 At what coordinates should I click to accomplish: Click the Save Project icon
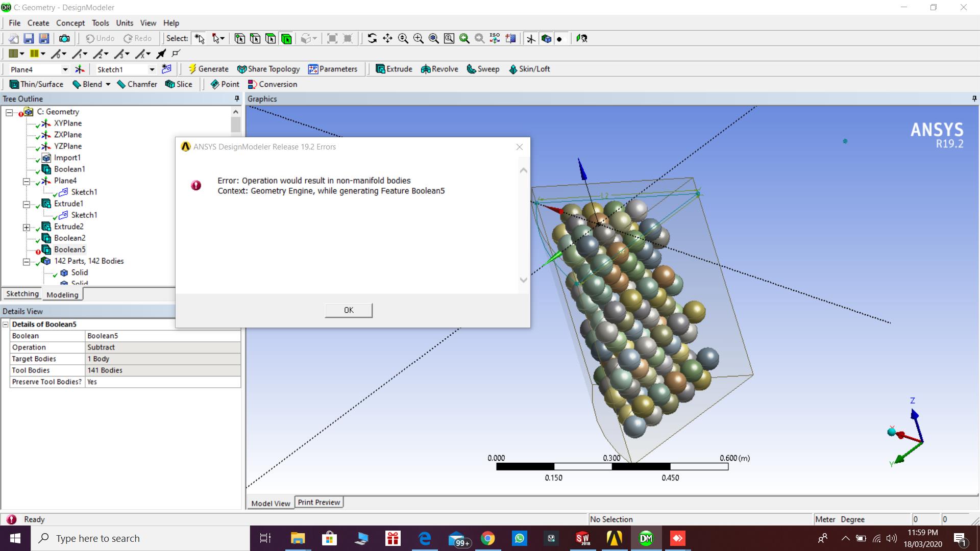29,38
